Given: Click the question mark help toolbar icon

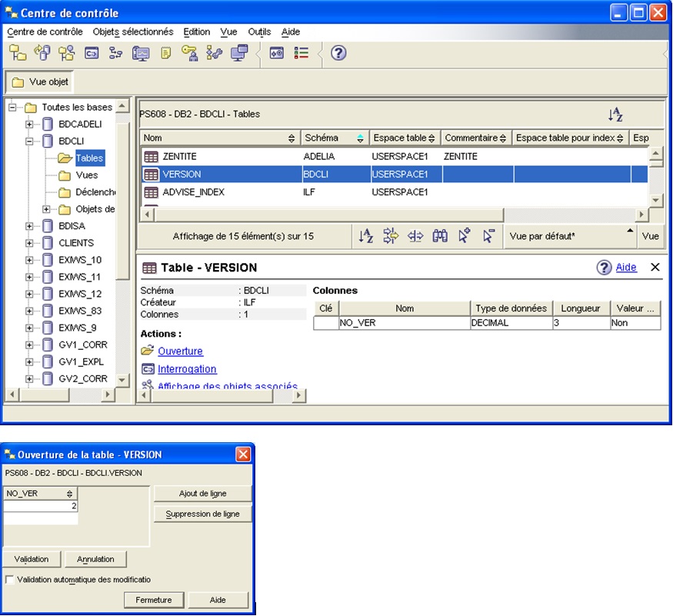Looking at the screenshot, I should tap(338, 53).
